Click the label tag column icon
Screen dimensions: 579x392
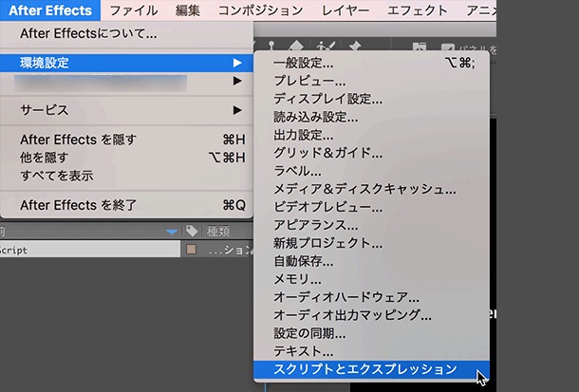(192, 231)
